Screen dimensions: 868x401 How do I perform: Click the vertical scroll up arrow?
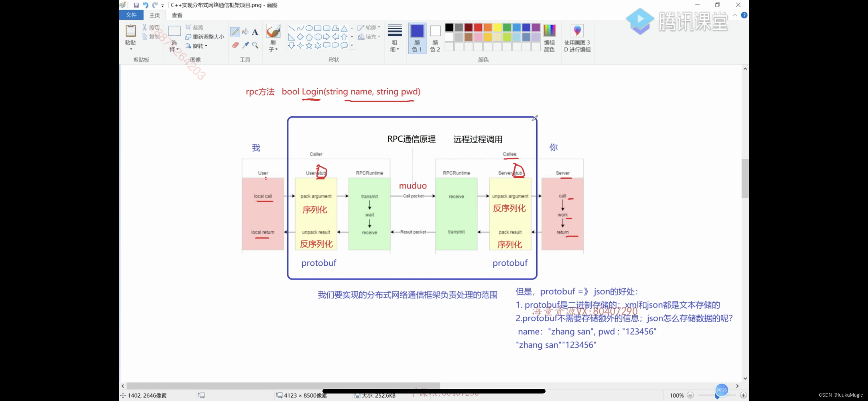[745, 69]
